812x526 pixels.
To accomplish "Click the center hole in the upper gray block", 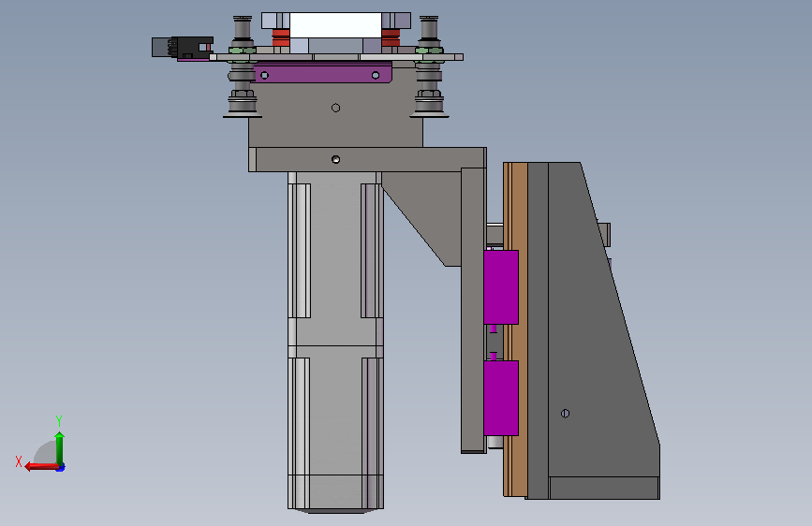I will click(x=335, y=108).
